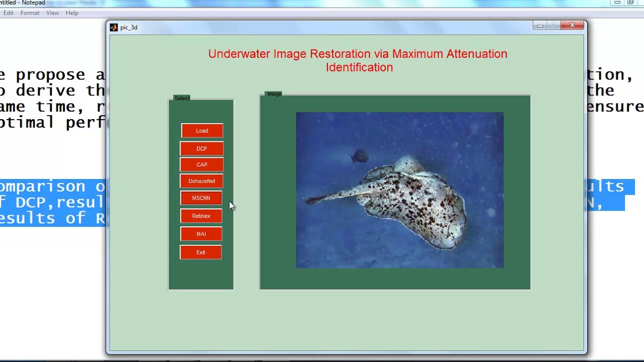Click the MATLAB icon in pic_3d title bar
The height and width of the screenshot is (362, 644).
click(114, 27)
